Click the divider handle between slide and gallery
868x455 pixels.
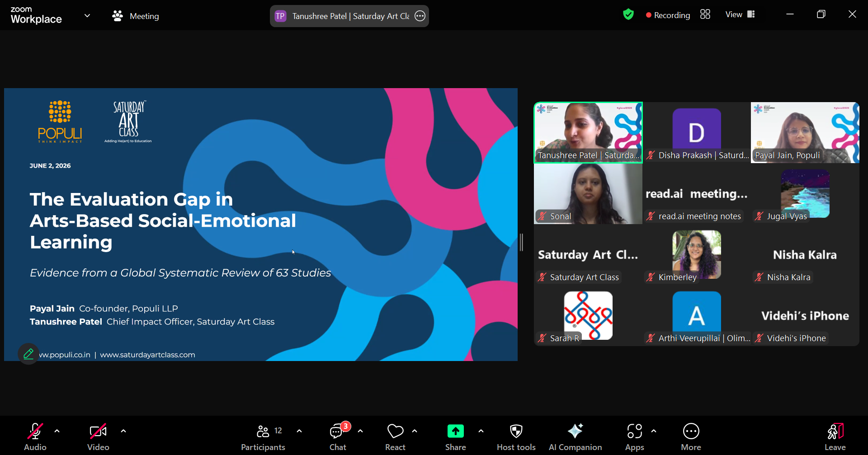click(x=522, y=243)
